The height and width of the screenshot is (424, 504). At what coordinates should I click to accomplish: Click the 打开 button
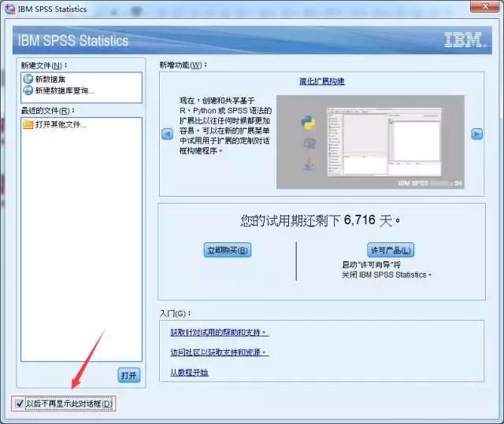coord(129,375)
